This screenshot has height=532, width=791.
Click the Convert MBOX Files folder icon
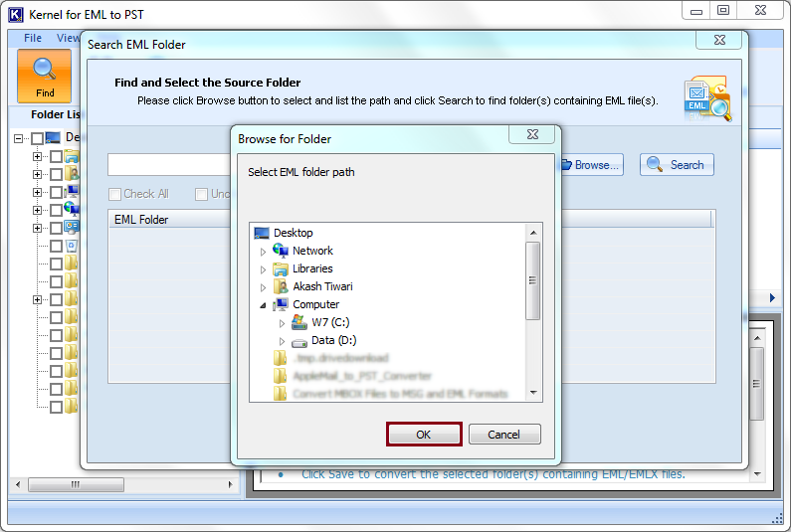click(280, 394)
